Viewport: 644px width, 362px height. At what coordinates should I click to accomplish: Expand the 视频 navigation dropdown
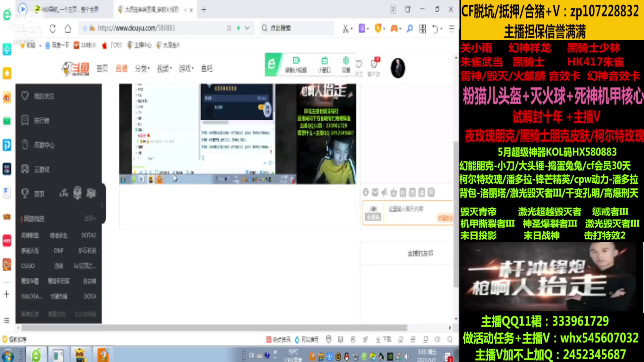(x=164, y=69)
